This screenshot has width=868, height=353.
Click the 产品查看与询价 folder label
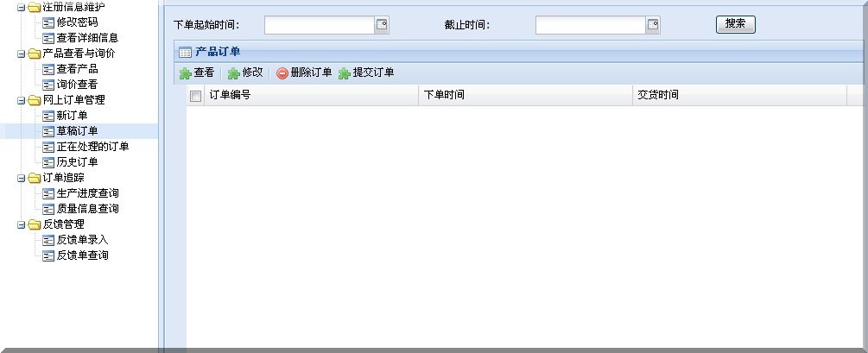[79, 54]
